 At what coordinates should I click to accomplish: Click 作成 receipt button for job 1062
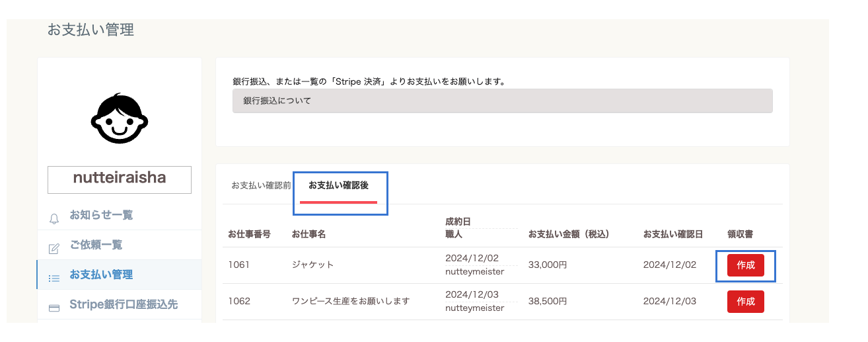pos(746,302)
